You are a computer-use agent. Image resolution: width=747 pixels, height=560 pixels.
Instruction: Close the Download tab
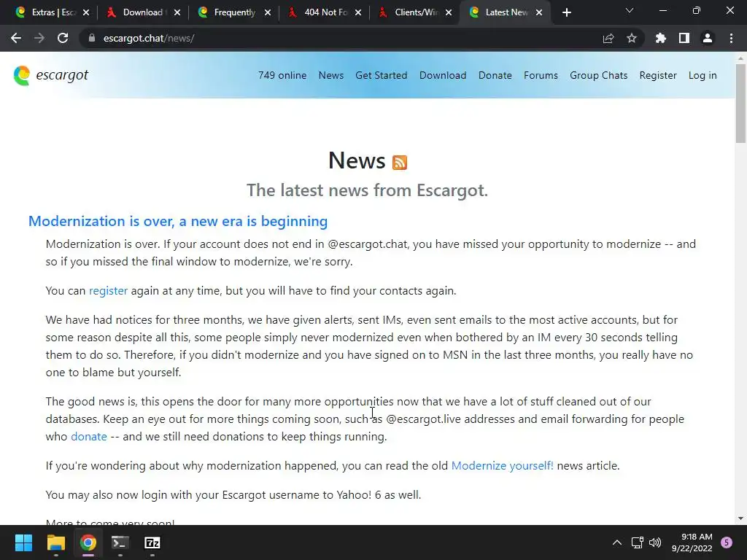[x=177, y=12]
